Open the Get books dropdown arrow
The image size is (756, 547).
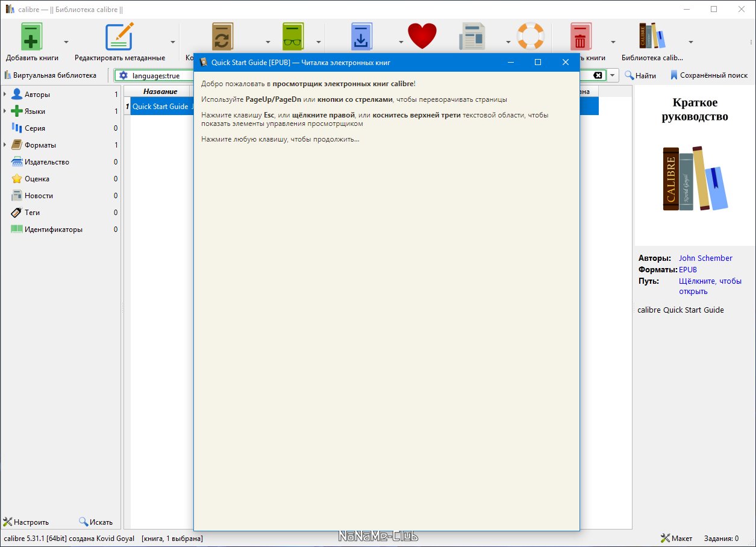(x=401, y=42)
